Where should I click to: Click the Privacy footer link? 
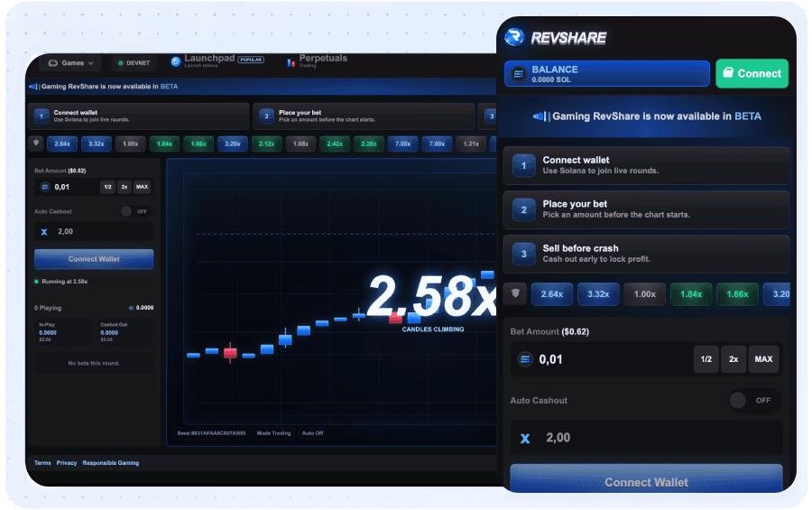(x=66, y=463)
